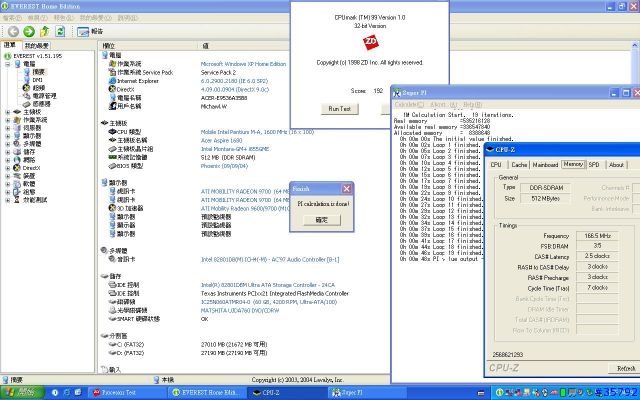Open the Ultra ATA Storage Controller link
640x400 pixels.
268,285
